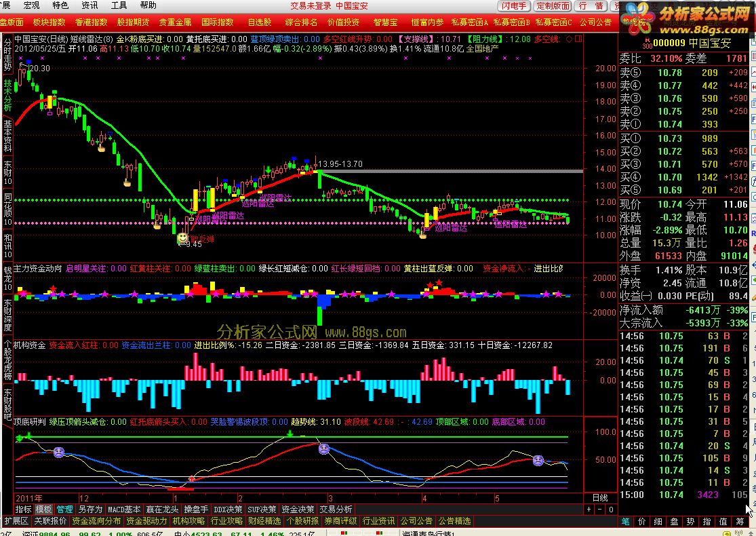Open 个股龙虎榜 side tab
Viewport: 756px width, 536px height.
tap(7, 360)
